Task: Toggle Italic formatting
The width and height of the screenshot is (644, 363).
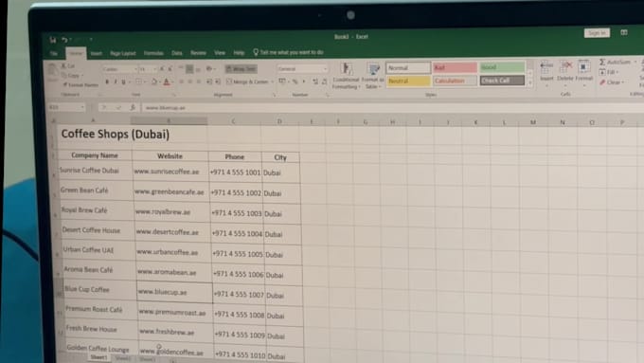Action: (116, 82)
